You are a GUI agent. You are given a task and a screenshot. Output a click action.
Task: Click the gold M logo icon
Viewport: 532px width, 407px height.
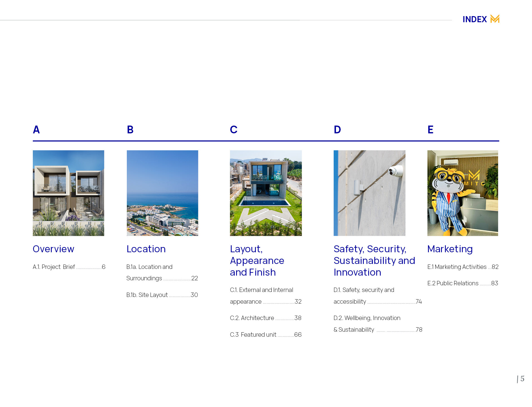click(x=495, y=19)
